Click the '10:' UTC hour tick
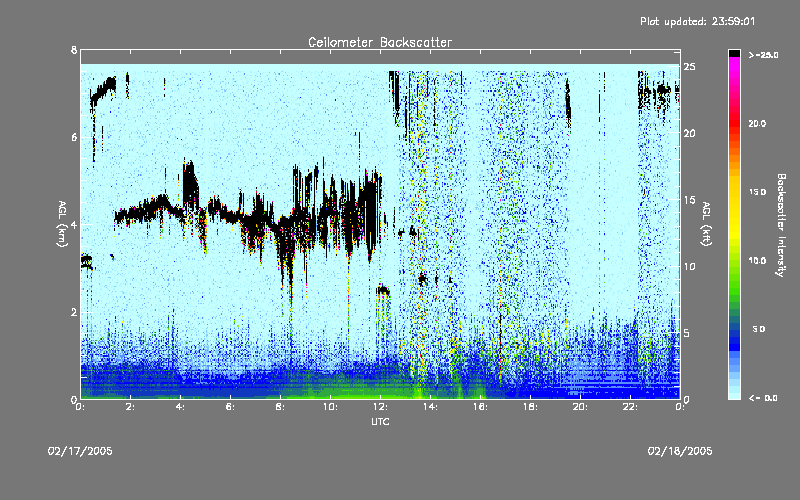This screenshot has height=500, width=800. (330, 407)
